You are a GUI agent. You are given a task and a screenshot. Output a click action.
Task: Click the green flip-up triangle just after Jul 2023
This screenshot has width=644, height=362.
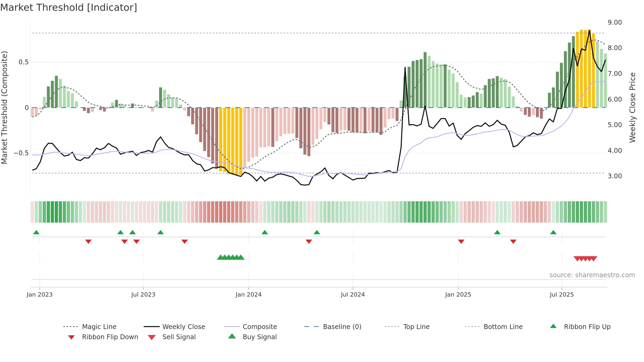click(160, 232)
